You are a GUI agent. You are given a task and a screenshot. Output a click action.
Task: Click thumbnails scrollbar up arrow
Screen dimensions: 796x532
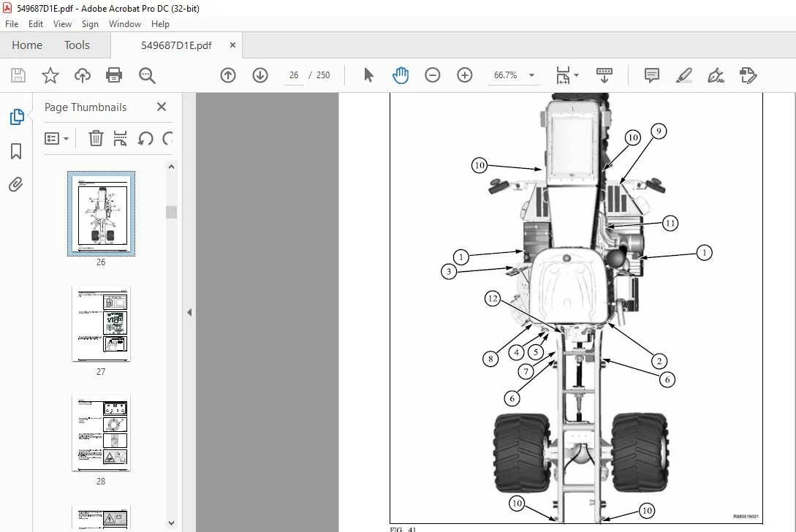click(171, 167)
